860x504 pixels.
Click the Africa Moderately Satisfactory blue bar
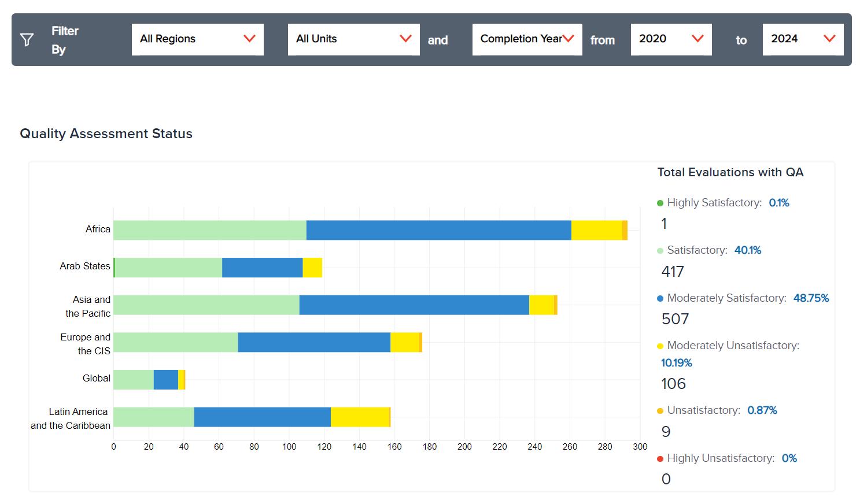click(x=439, y=230)
